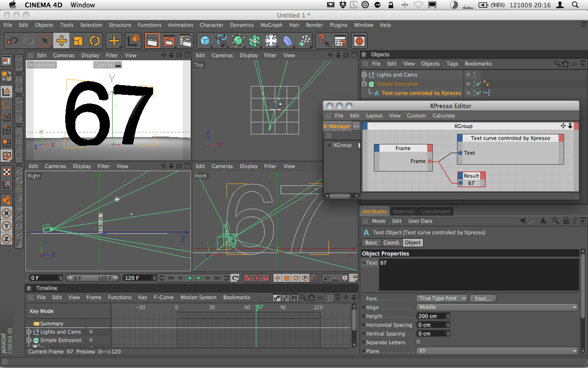Screen dimensions: 588x368
Task: Click the HyperNURBS generator icon
Action: pyautogui.click(x=238, y=40)
